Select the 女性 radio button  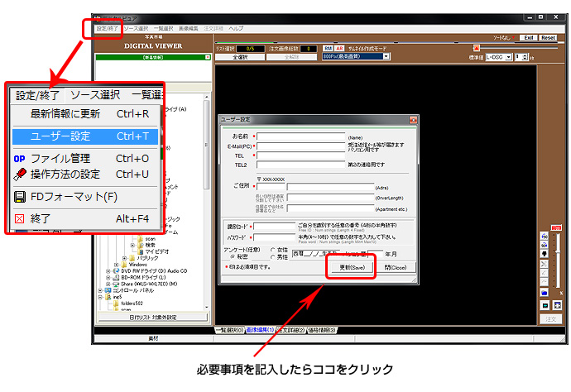pyautogui.click(x=270, y=249)
